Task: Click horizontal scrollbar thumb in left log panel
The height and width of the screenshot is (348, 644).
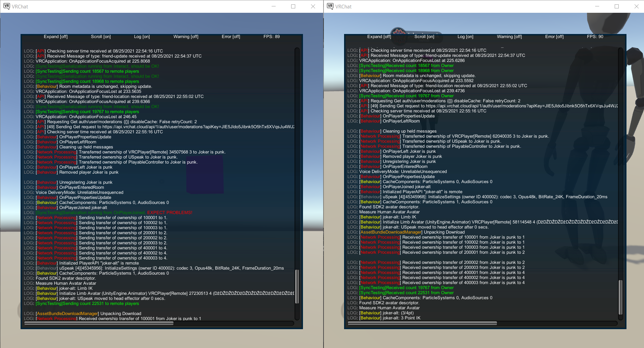Action: (99, 323)
